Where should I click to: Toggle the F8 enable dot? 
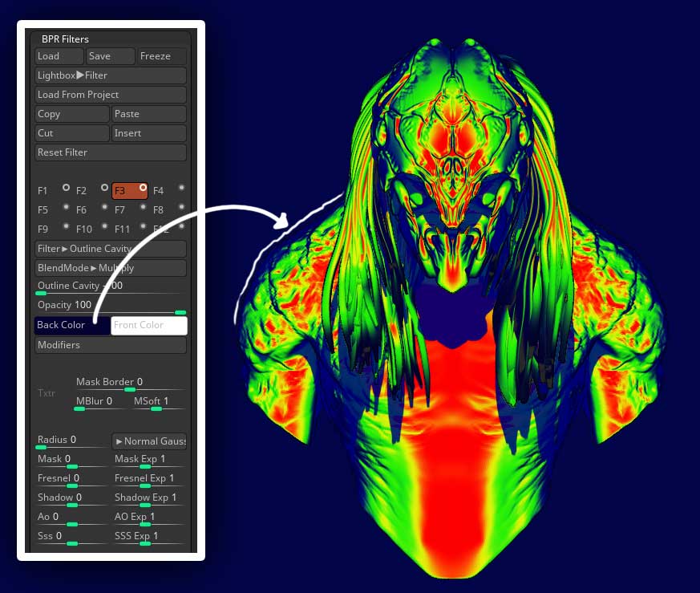point(181,207)
